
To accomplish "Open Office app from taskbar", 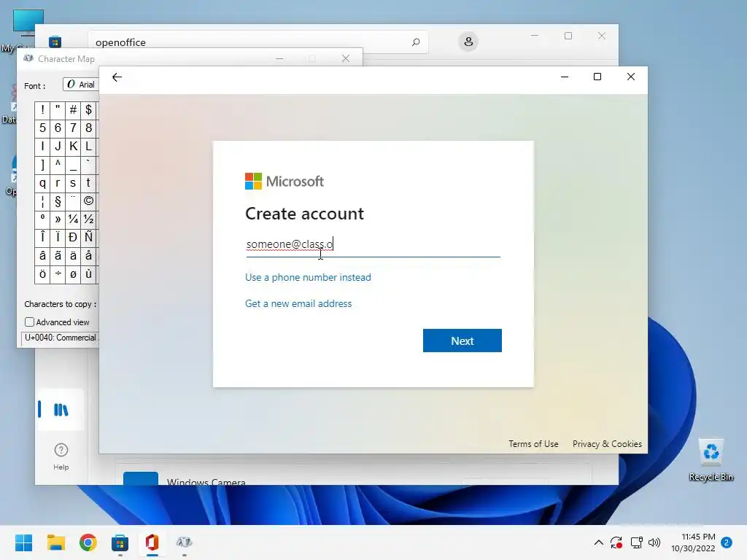I will [152, 542].
